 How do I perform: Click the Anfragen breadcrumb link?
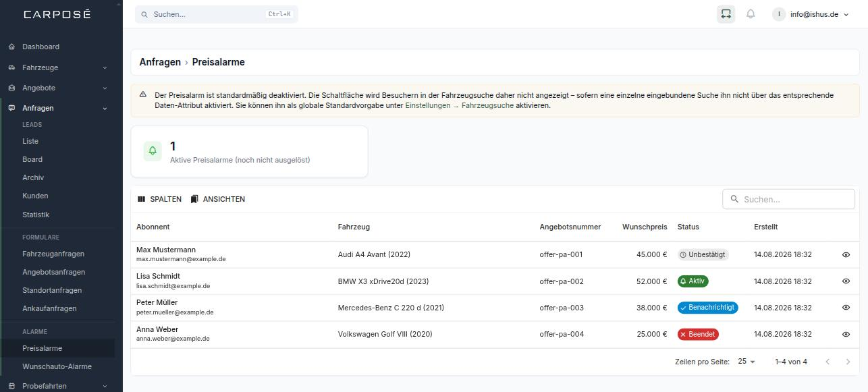click(x=160, y=62)
